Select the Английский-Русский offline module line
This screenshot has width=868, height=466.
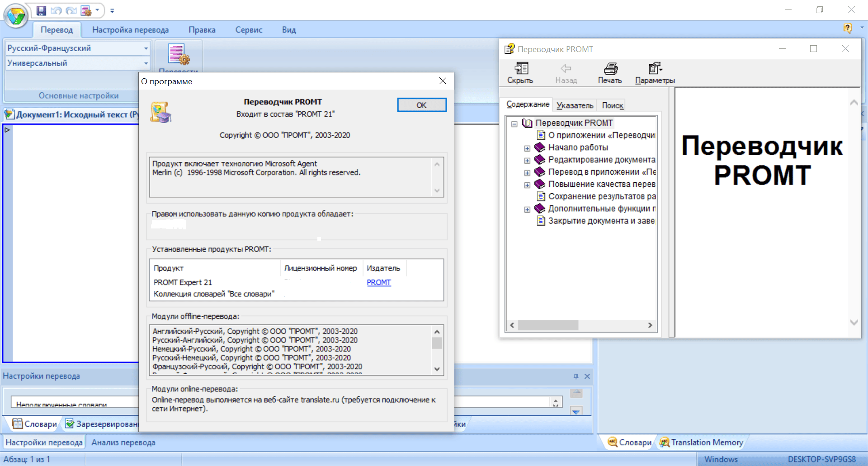(x=255, y=331)
